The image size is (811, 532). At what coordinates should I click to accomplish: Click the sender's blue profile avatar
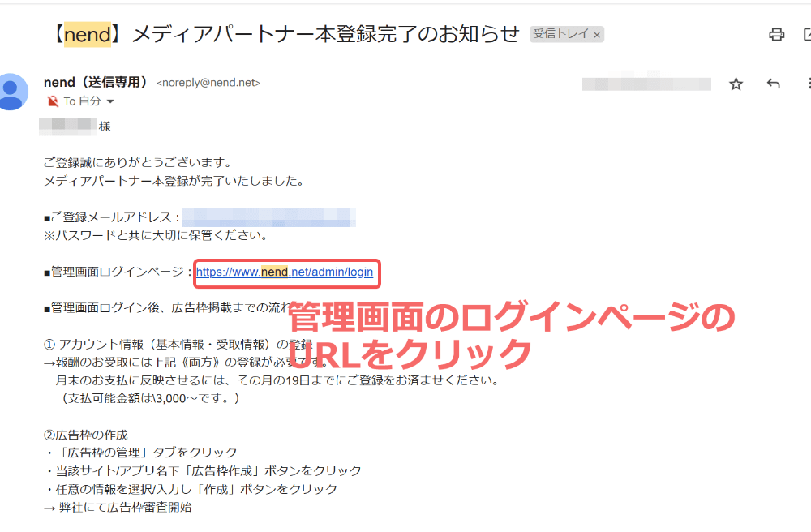[11, 92]
